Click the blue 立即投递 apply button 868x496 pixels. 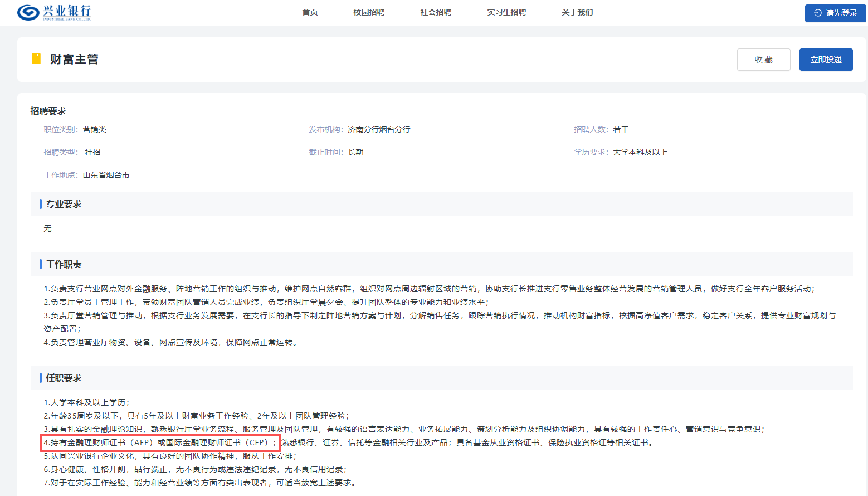coord(826,60)
